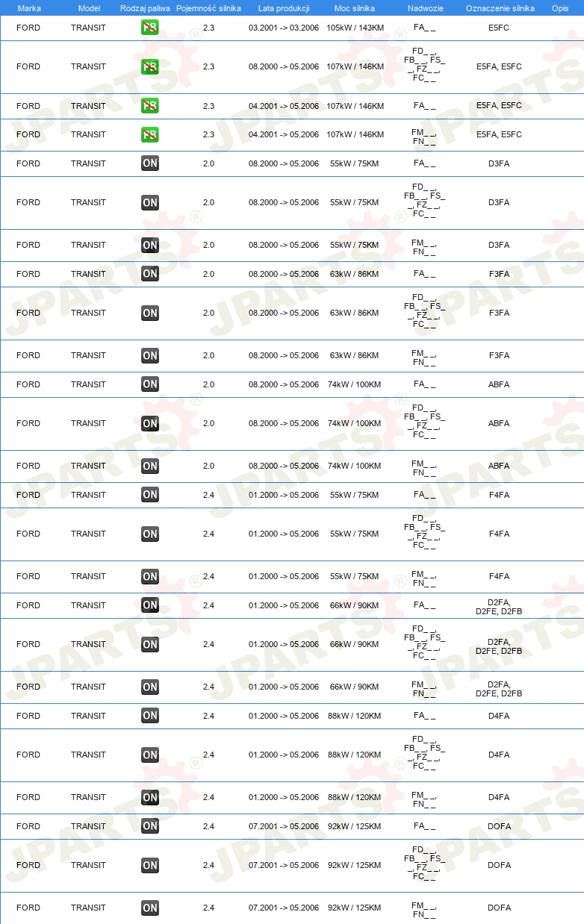The width and height of the screenshot is (584, 924).
Task: Click the ON diesel icon in the ABFA FA__ row
Action: pos(150,384)
